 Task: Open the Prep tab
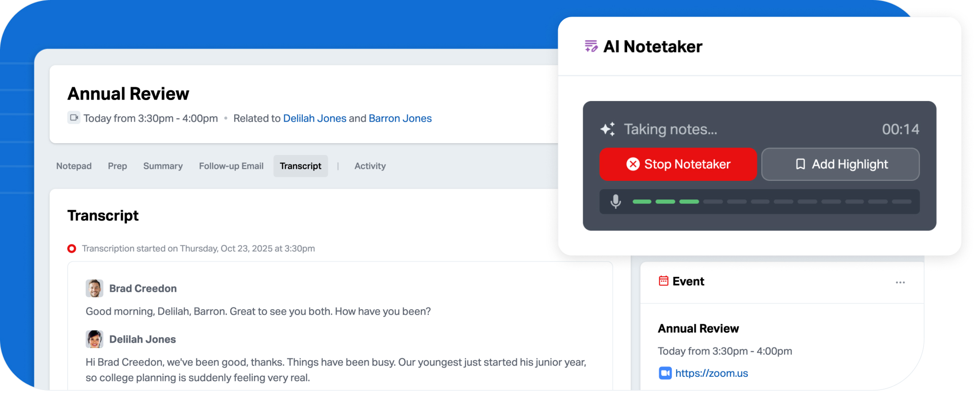point(118,166)
